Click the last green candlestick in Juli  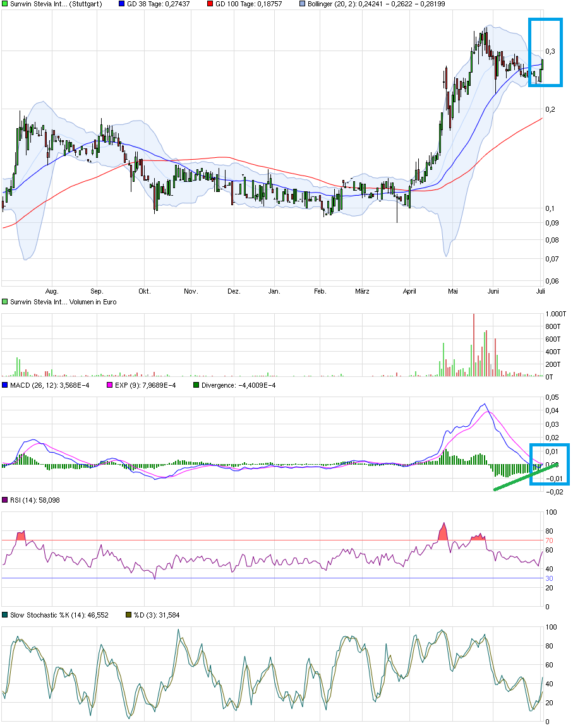(x=542, y=64)
